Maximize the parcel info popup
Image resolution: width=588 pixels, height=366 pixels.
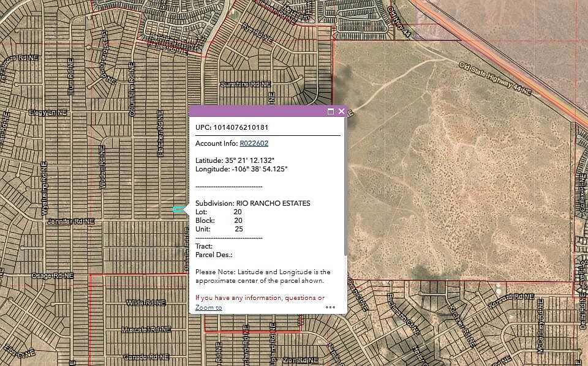pos(330,111)
